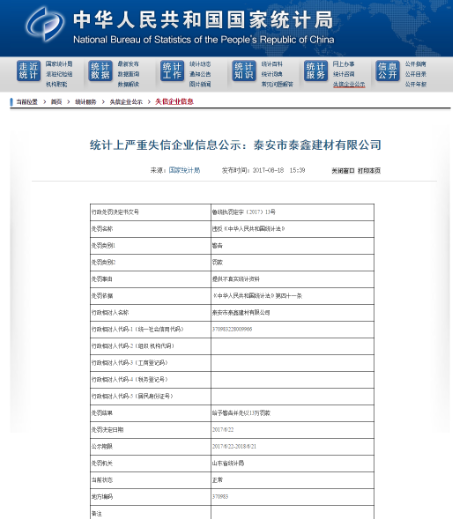Click the 处罚机关 row label
The height and width of the screenshot is (519, 453).
pyautogui.click(x=102, y=463)
